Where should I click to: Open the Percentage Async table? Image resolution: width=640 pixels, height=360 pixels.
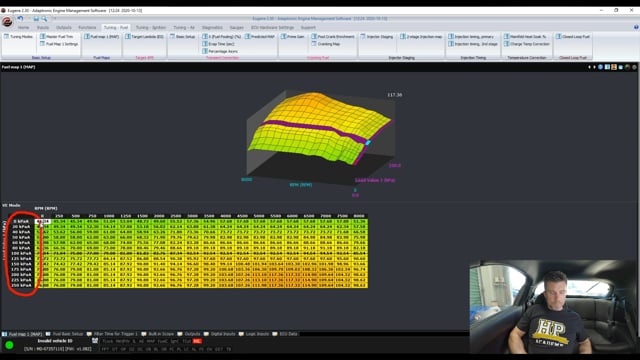(220, 51)
